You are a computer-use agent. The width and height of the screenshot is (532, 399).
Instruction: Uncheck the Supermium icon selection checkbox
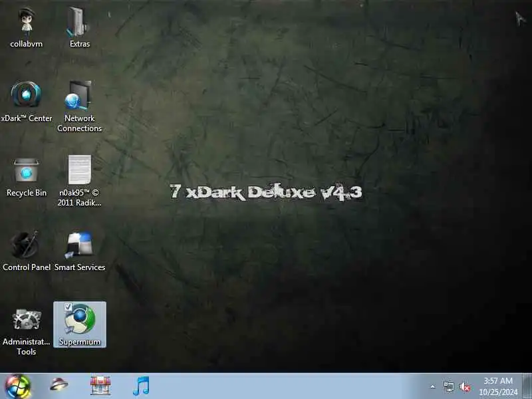pyautogui.click(x=68, y=307)
